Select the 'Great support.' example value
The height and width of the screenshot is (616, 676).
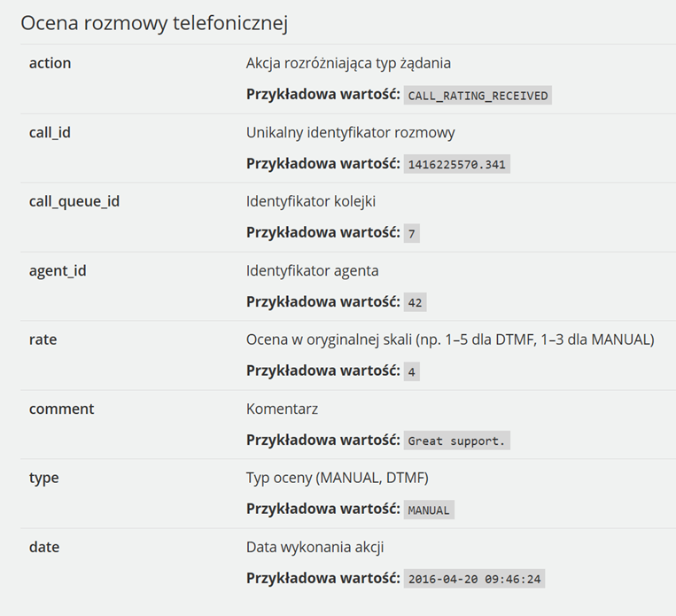coord(457,441)
